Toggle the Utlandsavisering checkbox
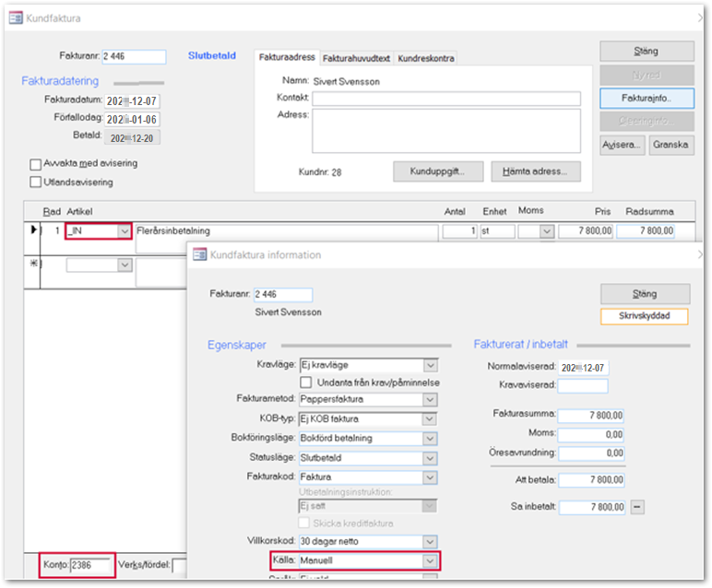Viewport: 712px width, 588px height. [36, 182]
